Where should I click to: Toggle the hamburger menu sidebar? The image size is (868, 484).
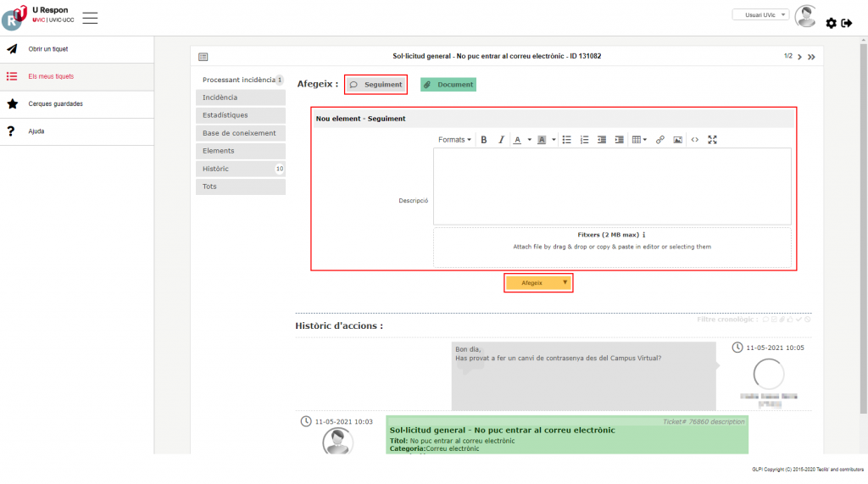click(x=90, y=18)
